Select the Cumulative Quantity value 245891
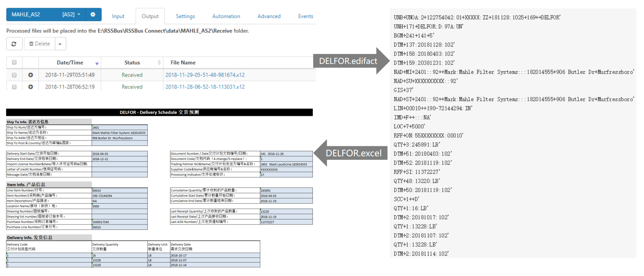The image size is (644, 276). (286, 190)
